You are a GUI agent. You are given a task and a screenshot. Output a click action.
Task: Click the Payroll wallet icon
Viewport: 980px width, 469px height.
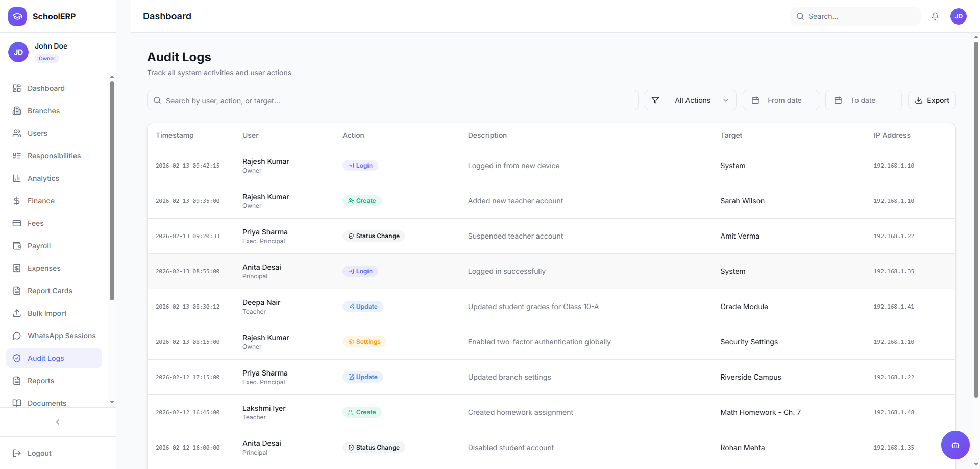pyautogui.click(x=17, y=246)
